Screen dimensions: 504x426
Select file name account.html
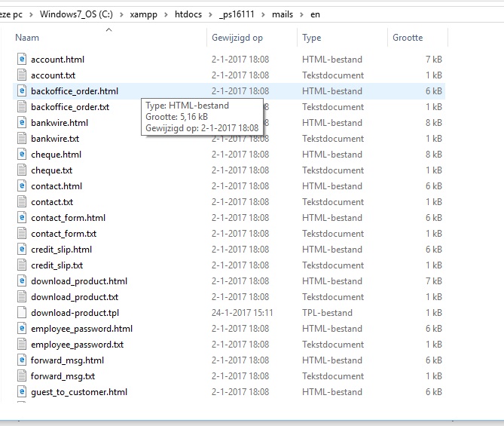[57, 60]
